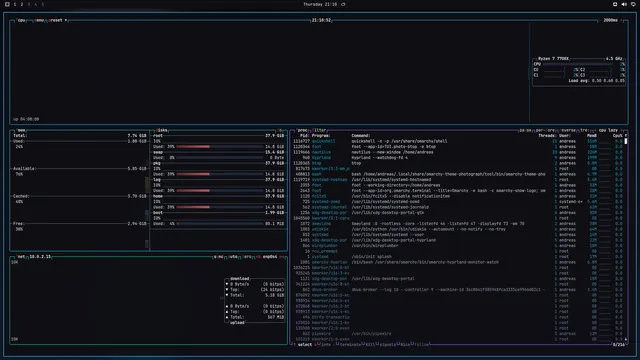Click the signals option in proc footer
This screenshot has width=640, height=360.
point(387,344)
